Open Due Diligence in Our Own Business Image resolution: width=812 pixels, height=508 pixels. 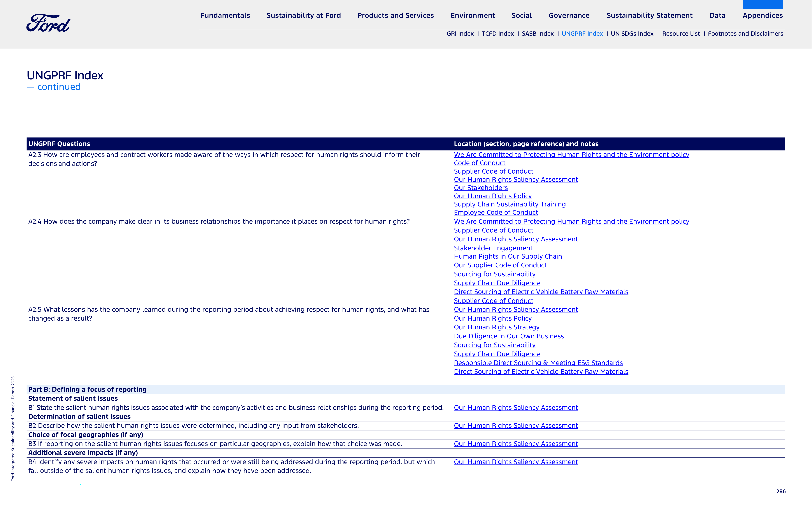click(509, 336)
